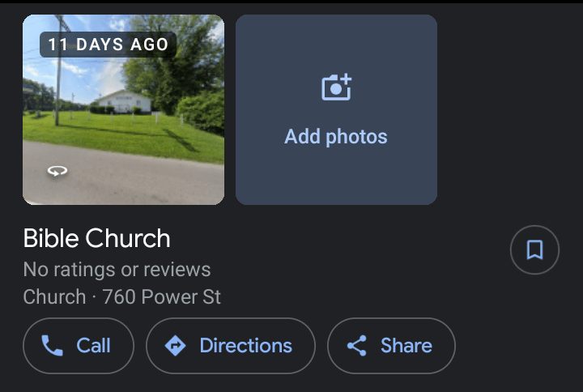583x392 pixels.
Task: Tap the Call button
Action: coord(79,346)
